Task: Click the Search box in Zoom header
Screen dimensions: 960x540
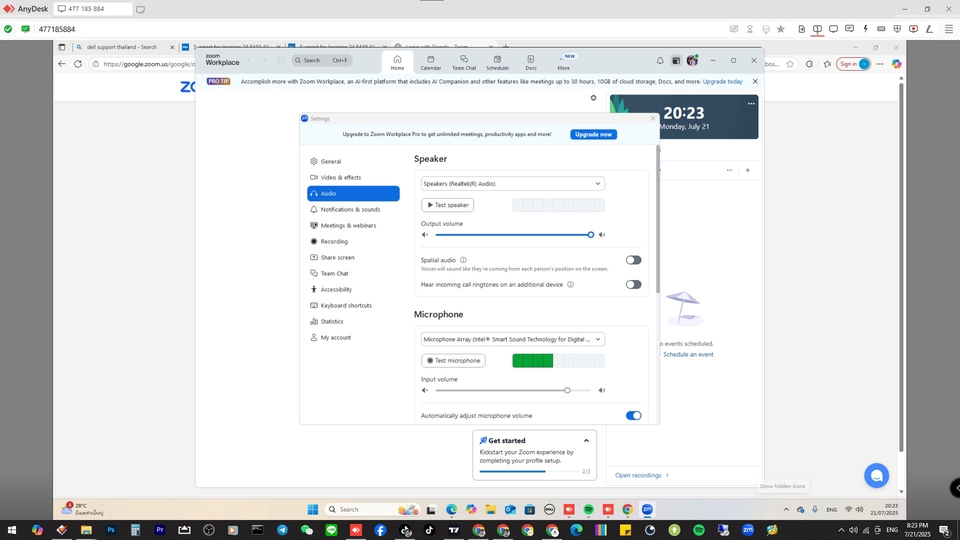Action: coord(322,60)
